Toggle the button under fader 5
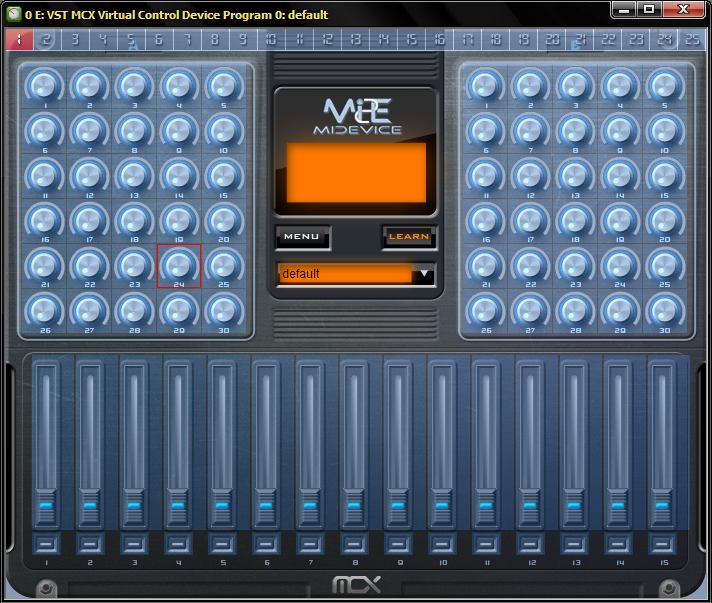This screenshot has height=603, width=712. coord(222,544)
